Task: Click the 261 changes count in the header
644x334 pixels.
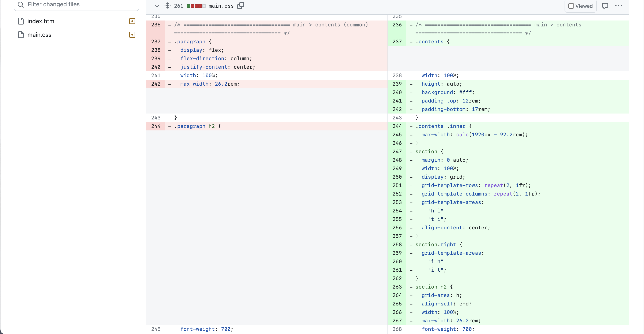Action: click(x=179, y=6)
